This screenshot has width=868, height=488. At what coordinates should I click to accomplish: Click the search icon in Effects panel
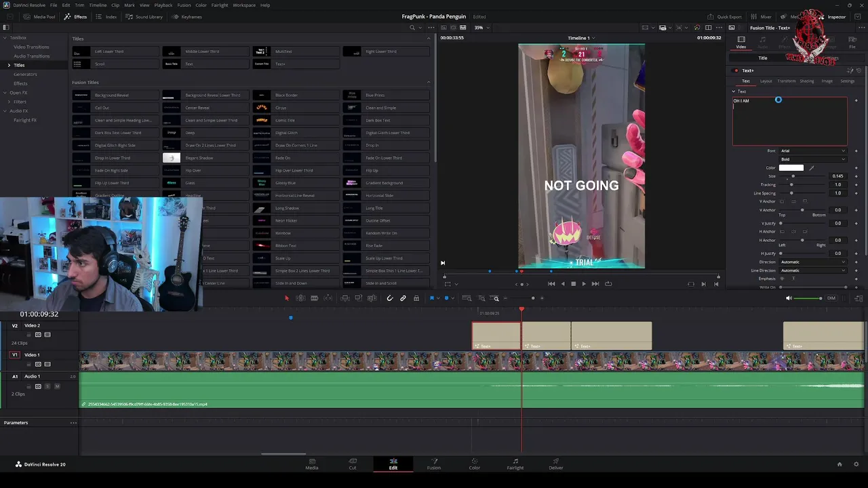(412, 28)
